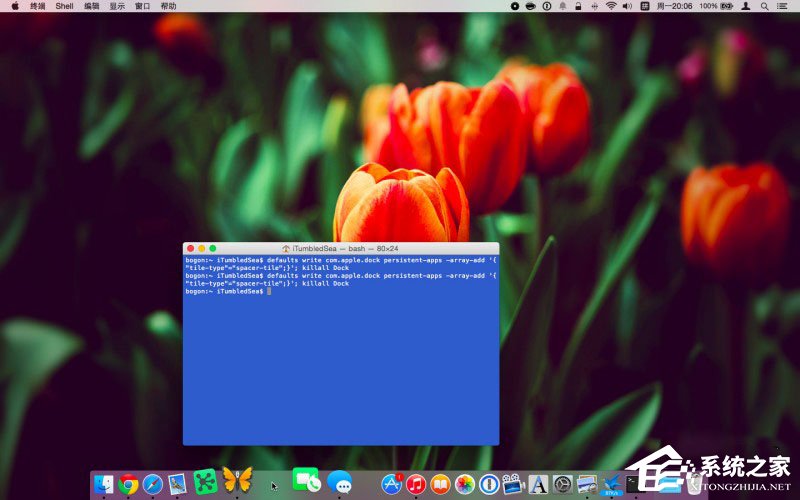The width and height of the screenshot is (800, 500).
Task: Open Photos app in the Dock
Action: coord(465,484)
